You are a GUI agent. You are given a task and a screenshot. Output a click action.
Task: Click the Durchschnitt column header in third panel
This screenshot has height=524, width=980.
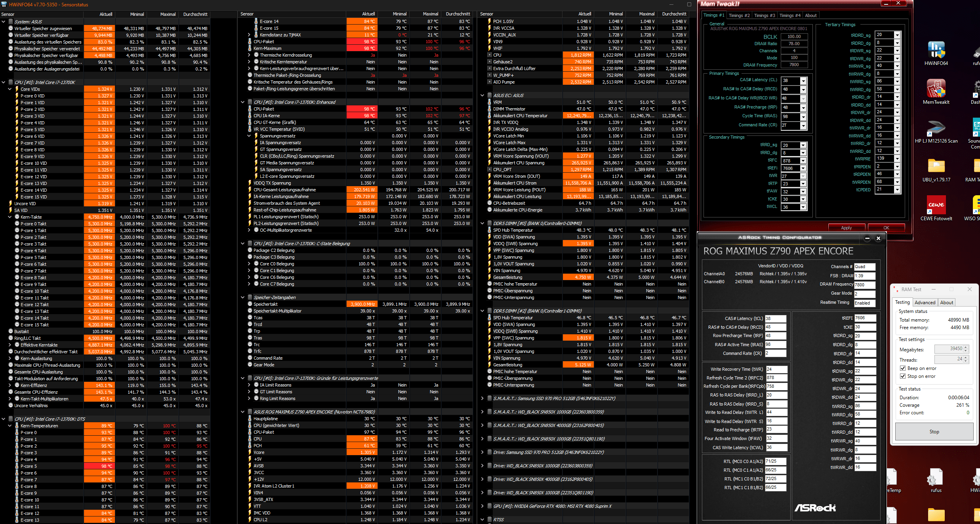coord(673,14)
